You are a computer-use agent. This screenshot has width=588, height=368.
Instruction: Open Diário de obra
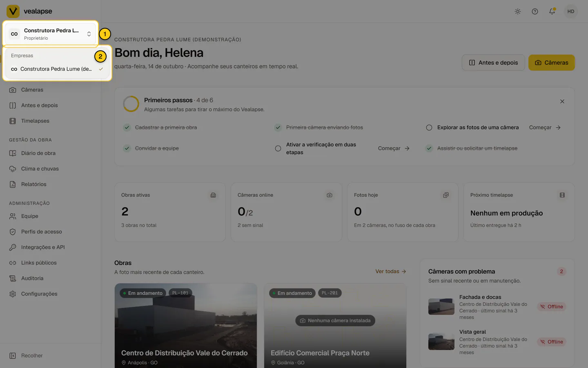(51, 153)
